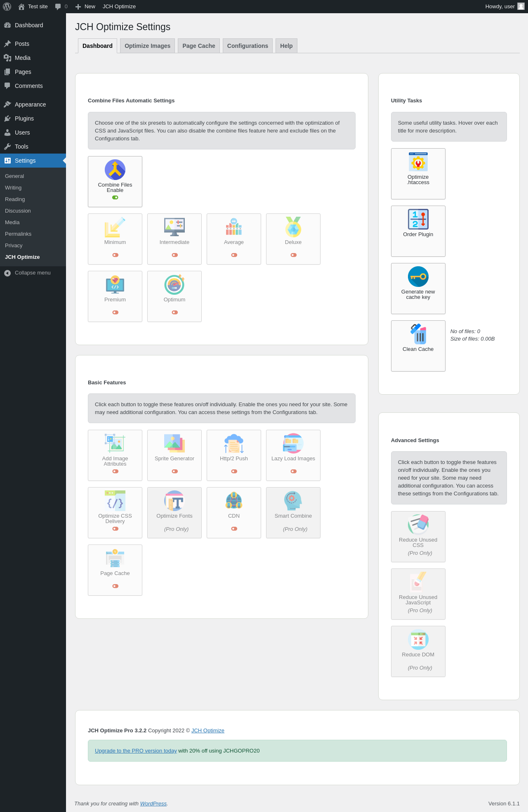
Task: Open the Howdy, user account menu
Action: [x=504, y=7]
